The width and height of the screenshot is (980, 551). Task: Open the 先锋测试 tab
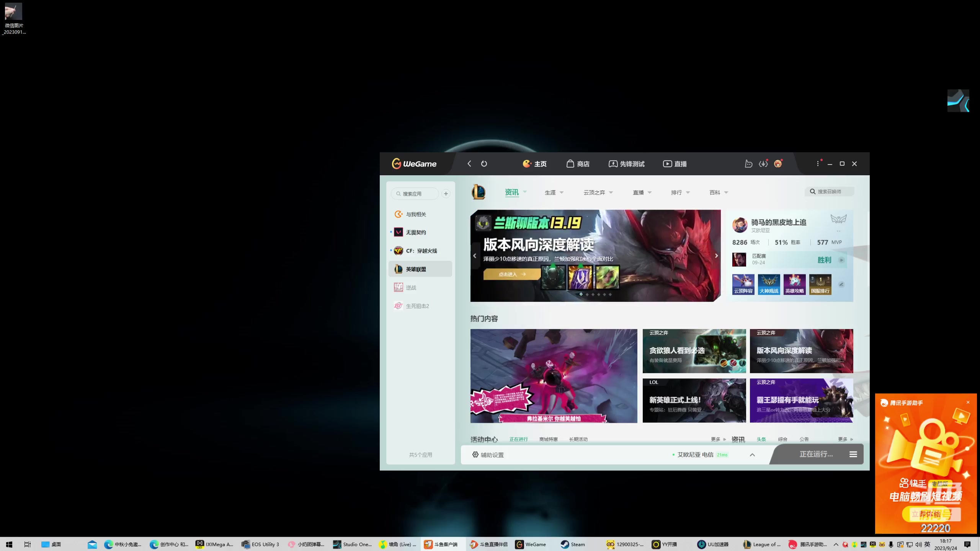point(627,164)
